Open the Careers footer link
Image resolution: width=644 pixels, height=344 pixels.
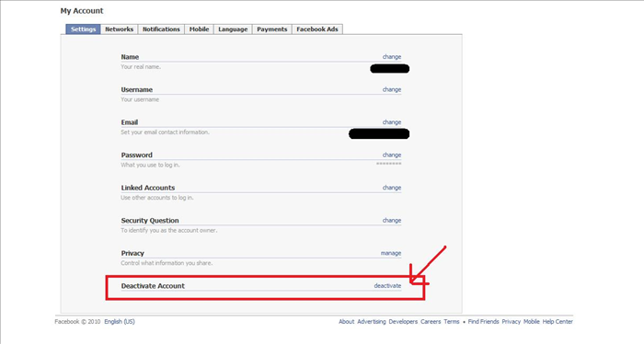431,321
